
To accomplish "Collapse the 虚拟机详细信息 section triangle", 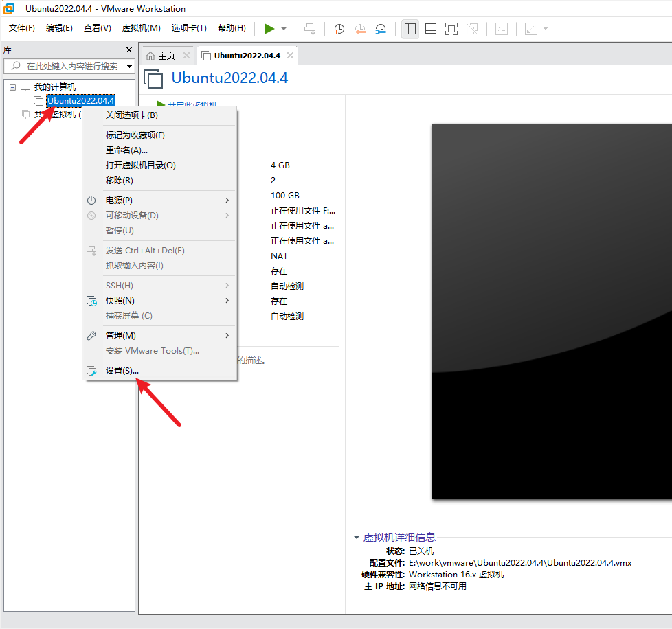I will [356, 538].
